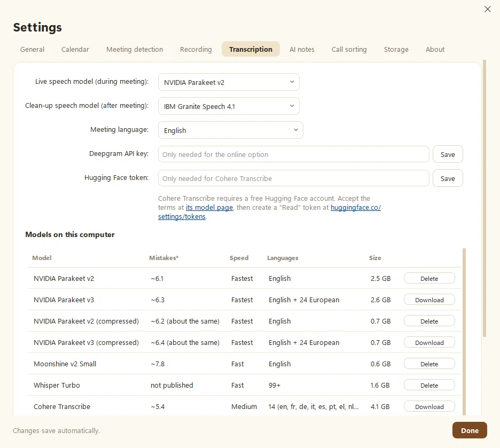Click the models table vertical scrollbar
Viewport: 500px width, 448px height.
coord(464,332)
